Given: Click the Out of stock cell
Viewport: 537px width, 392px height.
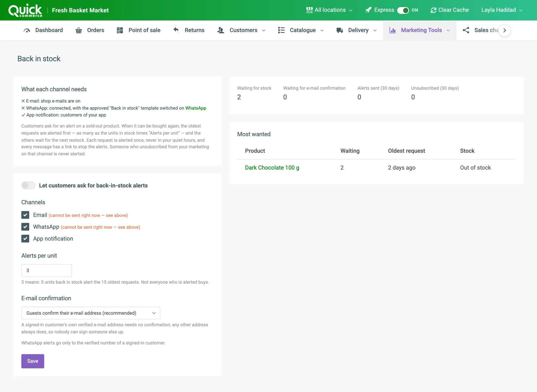Looking at the screenshot, I should click(475, 168).
